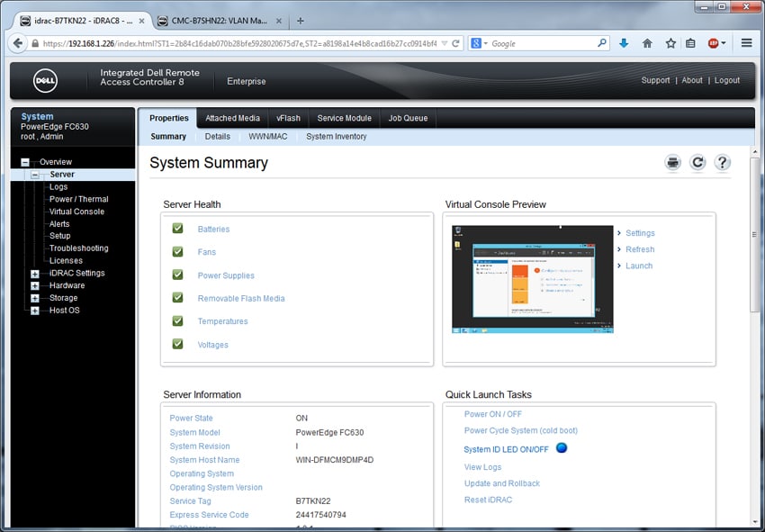
Task: Reload page using address bar reload icon
Action: point(455,43)
